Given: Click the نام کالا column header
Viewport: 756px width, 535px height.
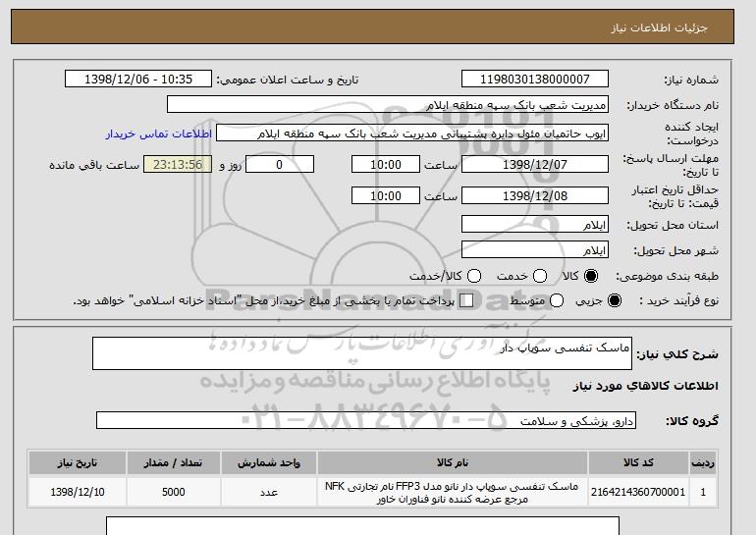Looking at the screenshot, I should (453, 462).
